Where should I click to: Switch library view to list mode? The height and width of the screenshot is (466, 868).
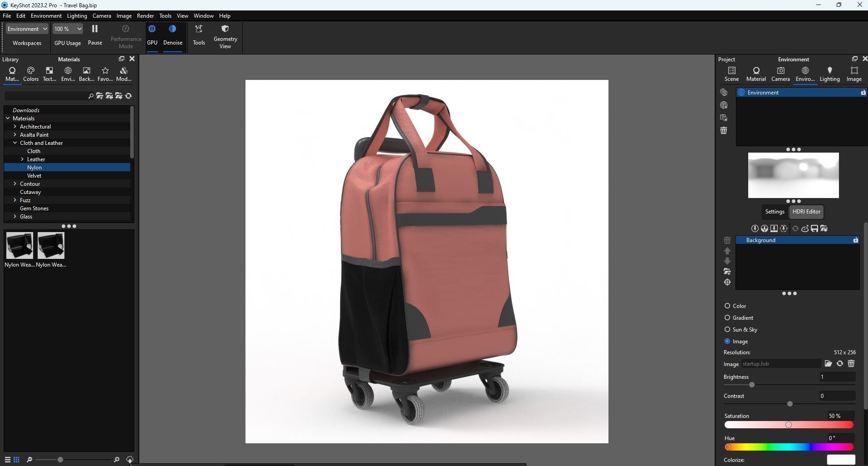(7, 460)
